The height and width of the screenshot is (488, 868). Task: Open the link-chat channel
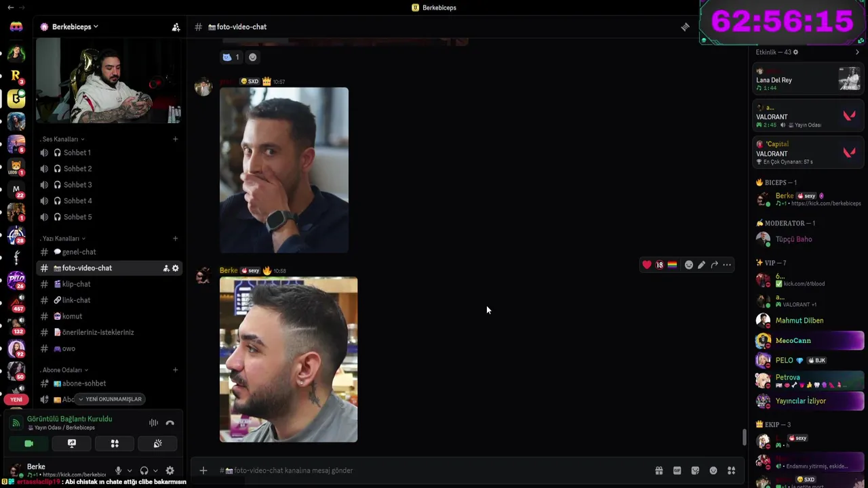click(108, 300)
